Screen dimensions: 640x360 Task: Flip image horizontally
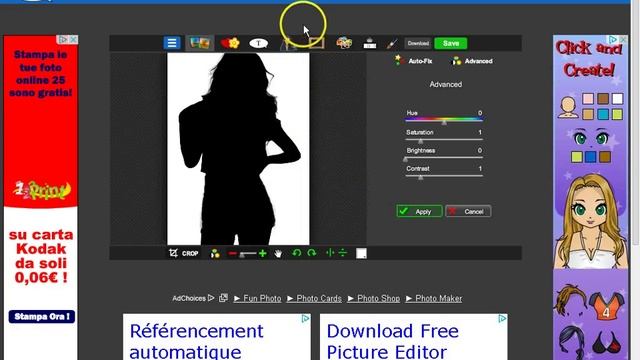(330, 253)
